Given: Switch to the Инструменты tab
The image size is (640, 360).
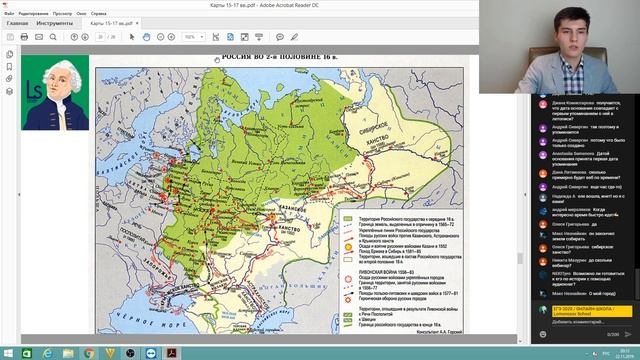Looking at the screenshot, I should click(x=55, y=23).
